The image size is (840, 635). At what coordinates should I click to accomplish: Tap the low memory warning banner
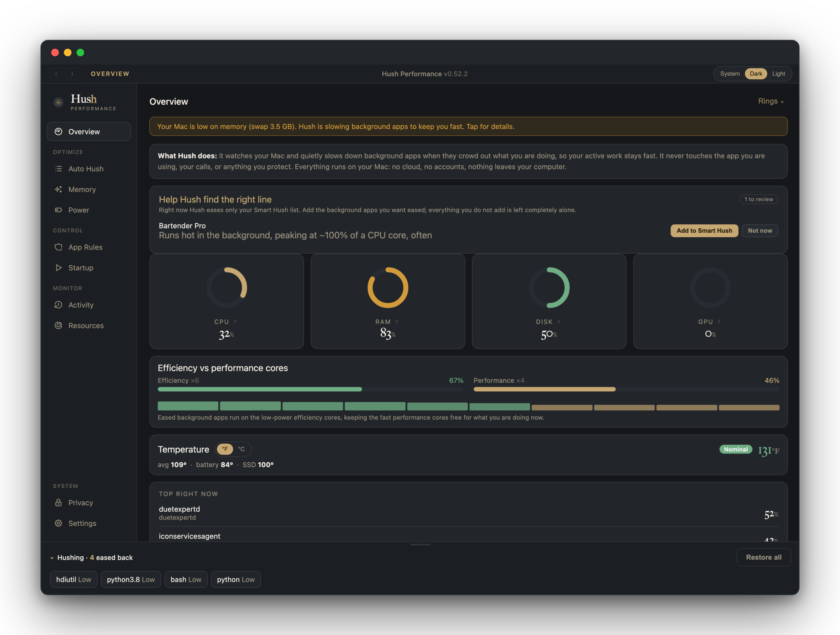pos(468,126)
